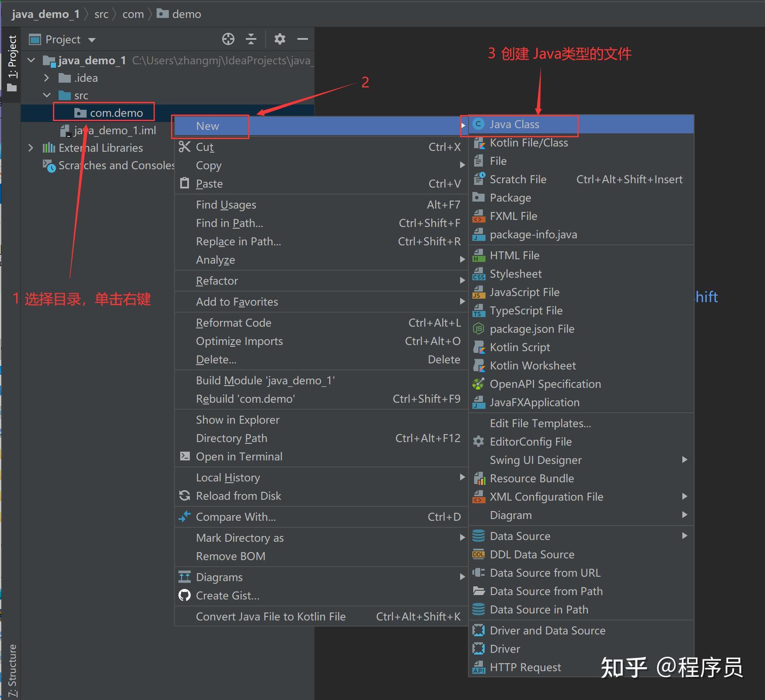Choose Data Source from URL entry
The height and width of the screenshot is (700, 765).
(581, 573)
